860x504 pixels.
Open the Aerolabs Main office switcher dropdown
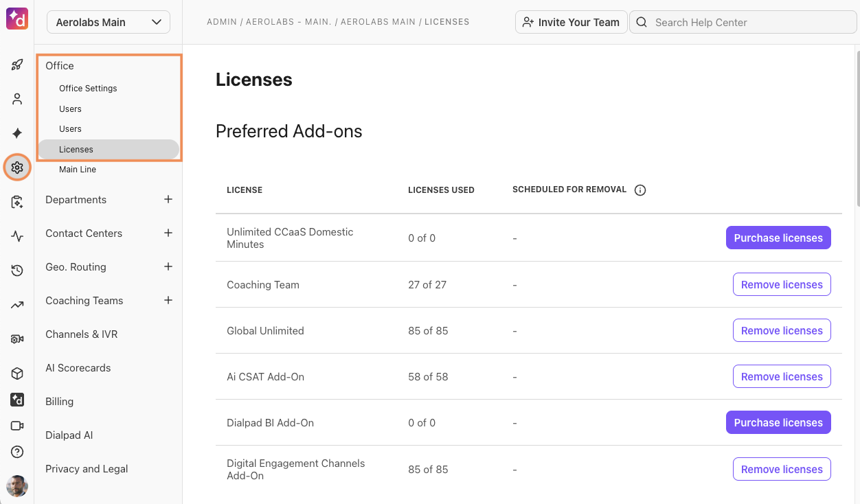108,22
